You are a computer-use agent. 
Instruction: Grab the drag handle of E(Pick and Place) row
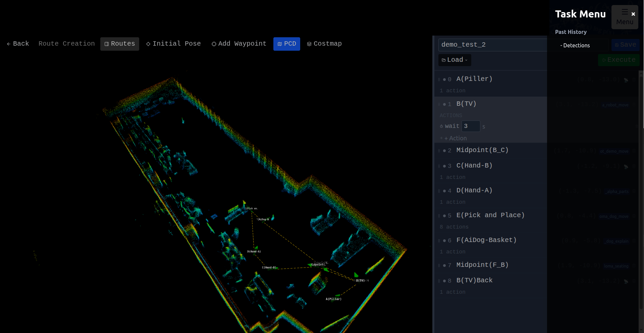pos(439,216)
